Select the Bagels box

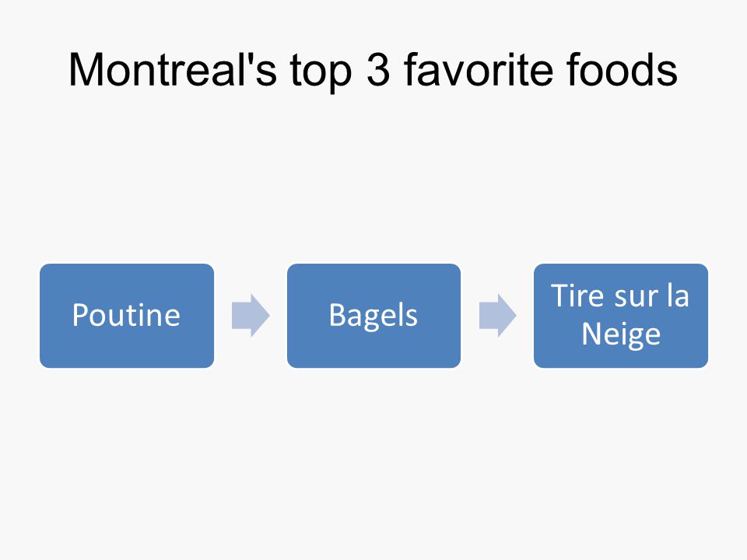(x=373, y=315)
